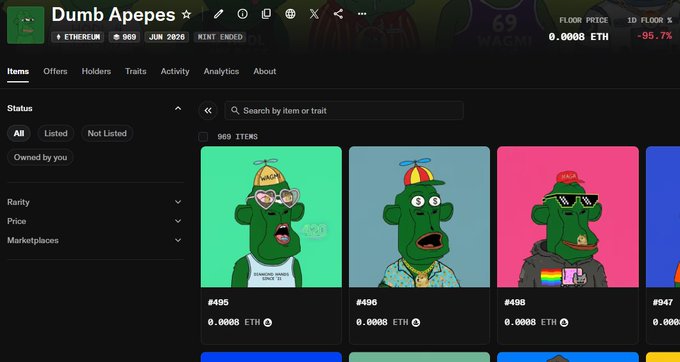Screen dimensions: 680x362
Task: Click the #498 item title
Action: (515, 303)
